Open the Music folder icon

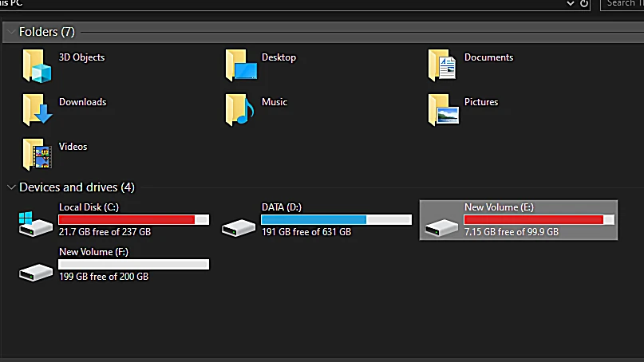[x=240, y=110]
